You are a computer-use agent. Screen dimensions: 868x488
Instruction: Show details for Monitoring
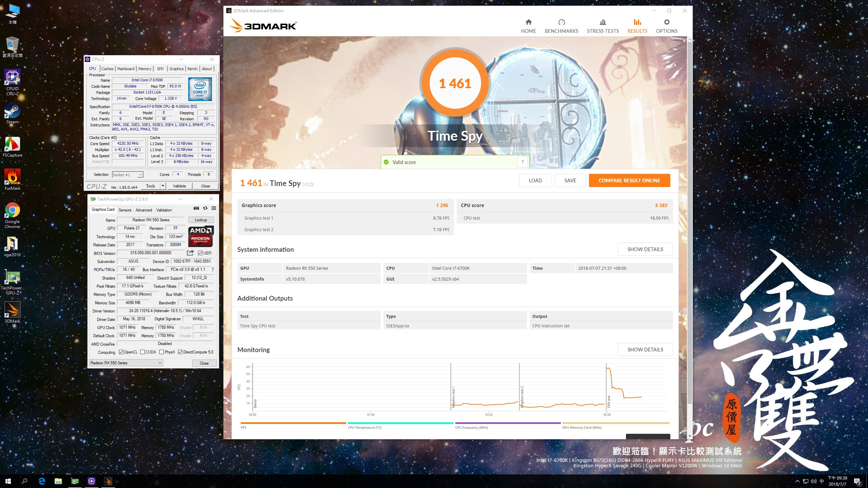(645, 350)
